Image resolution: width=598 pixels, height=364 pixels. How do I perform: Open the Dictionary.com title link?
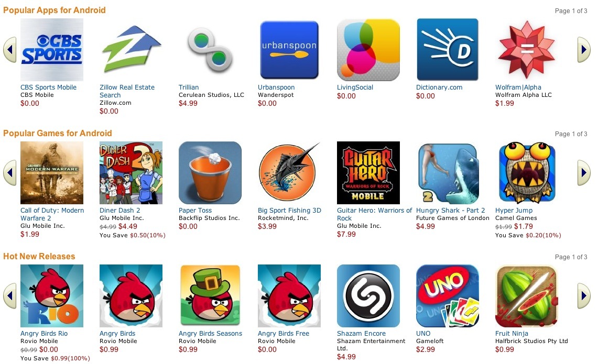439,87
